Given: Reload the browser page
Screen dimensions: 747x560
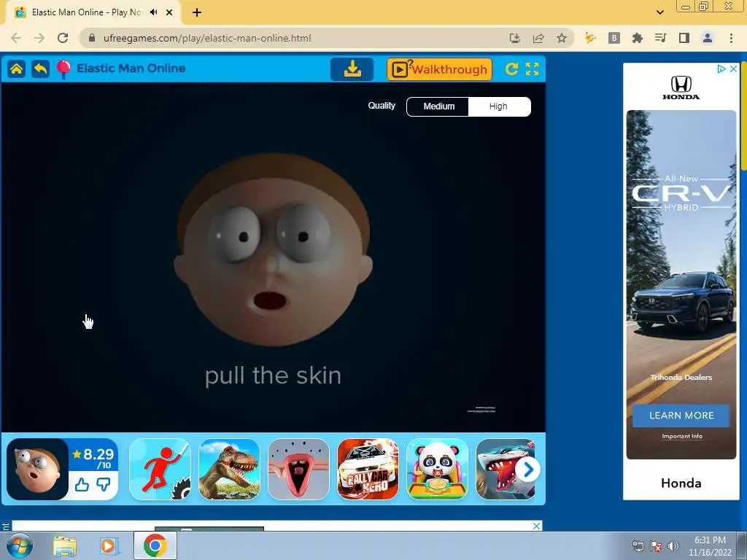Looking at the screenshot, I should coord(63,38).
